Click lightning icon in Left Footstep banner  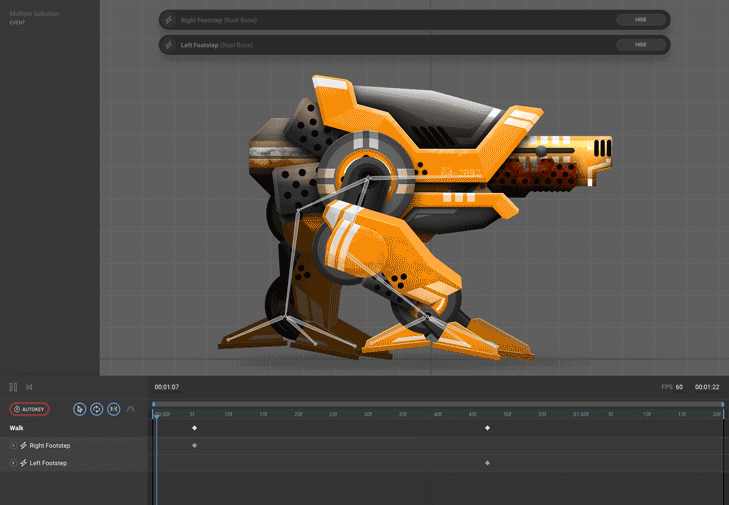click(169, 45)
